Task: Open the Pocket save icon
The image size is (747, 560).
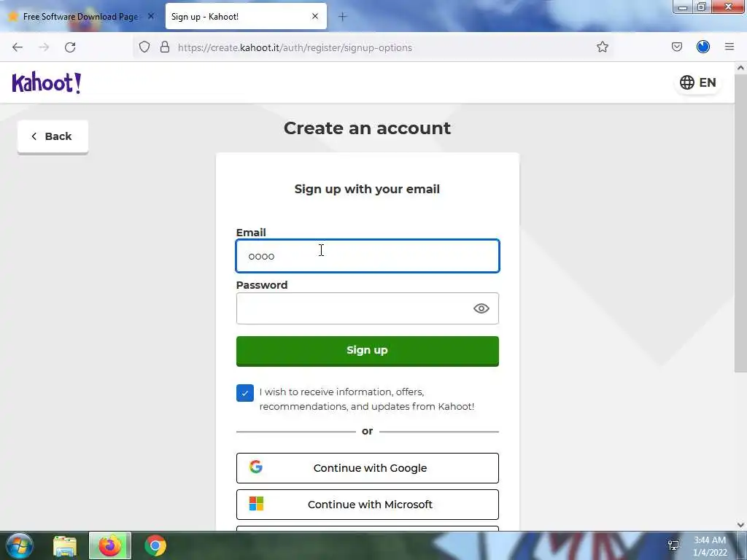Action: click(676, 47)
